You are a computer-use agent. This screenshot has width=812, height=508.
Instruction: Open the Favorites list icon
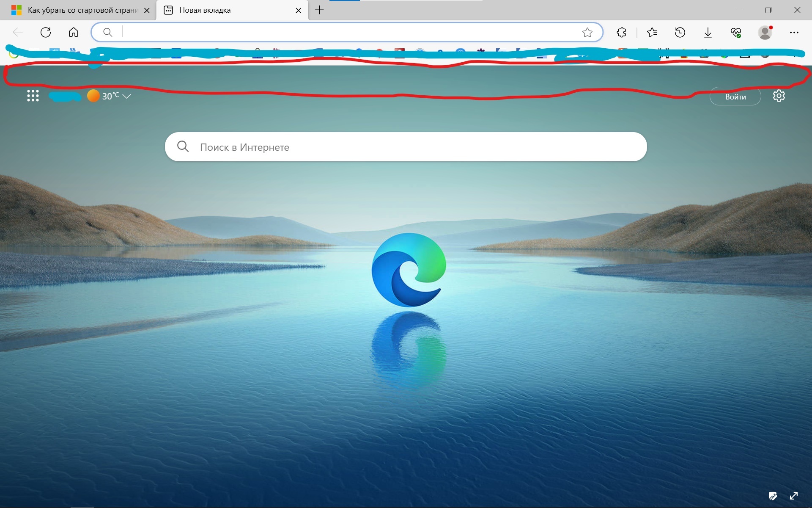pyautogui.click(x=652, y=32)
